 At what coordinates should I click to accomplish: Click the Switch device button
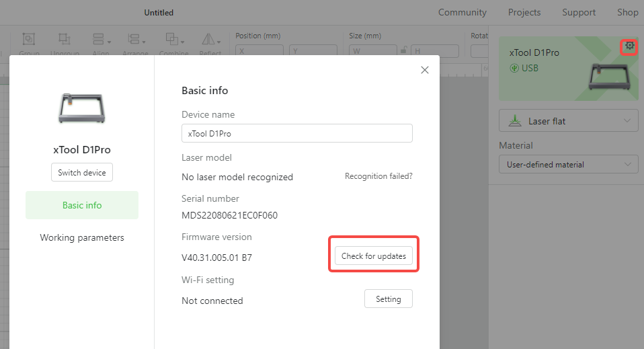click(82, 172)
